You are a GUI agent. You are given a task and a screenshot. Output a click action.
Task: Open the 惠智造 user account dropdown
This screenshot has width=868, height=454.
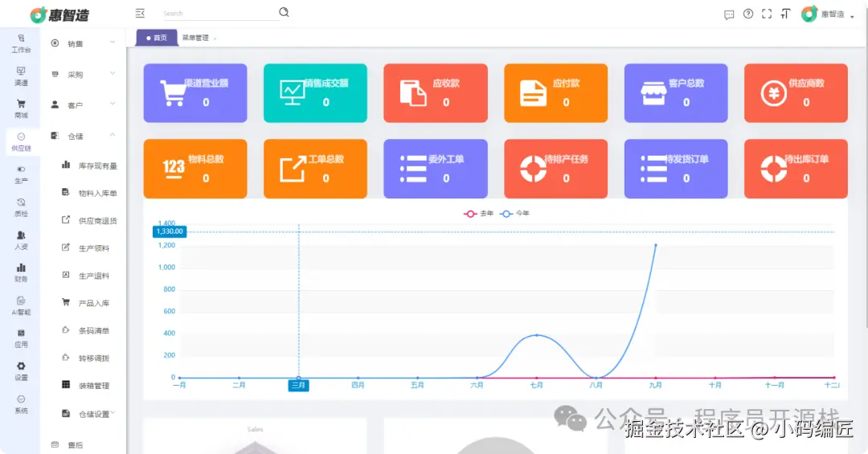[828, 14]
